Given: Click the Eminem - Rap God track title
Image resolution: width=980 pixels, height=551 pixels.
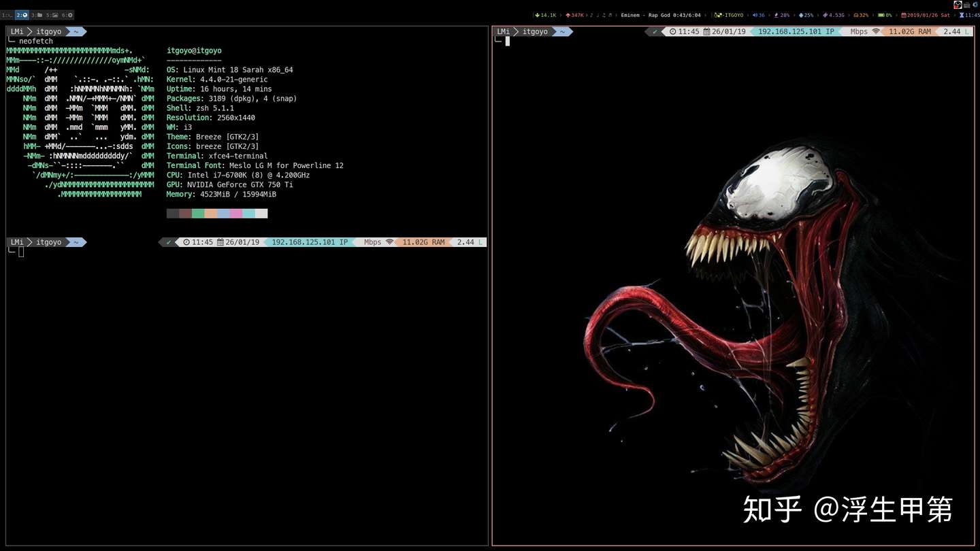Looking at the screenshot, I should (644, 15).
